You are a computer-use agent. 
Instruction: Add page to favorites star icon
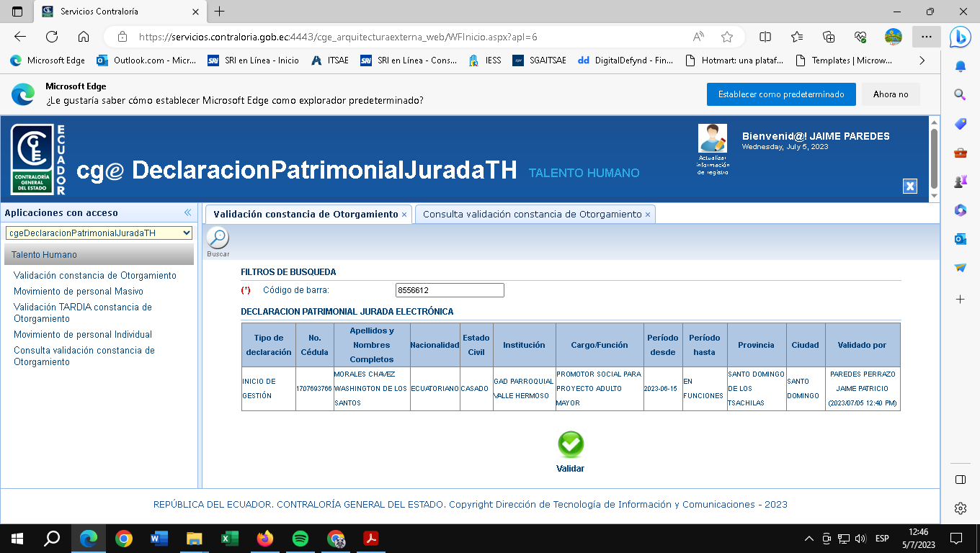(x=727, y=37)
